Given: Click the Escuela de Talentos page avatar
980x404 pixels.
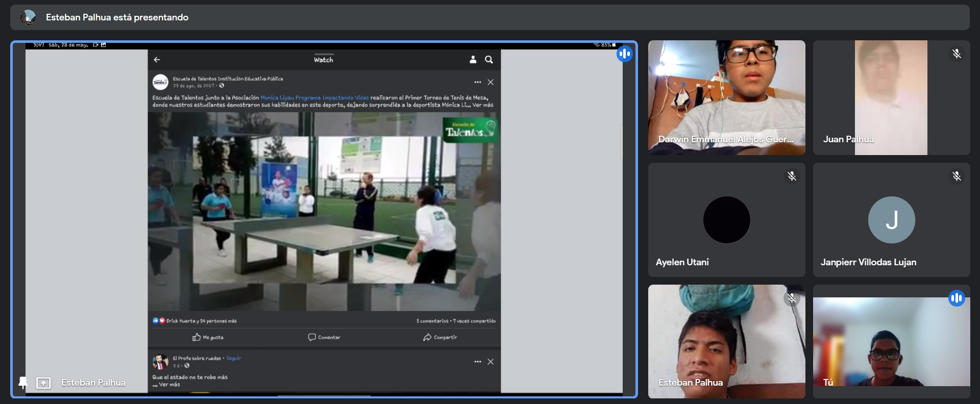Looking at the screenshot, I should click(x=160, y=82).
